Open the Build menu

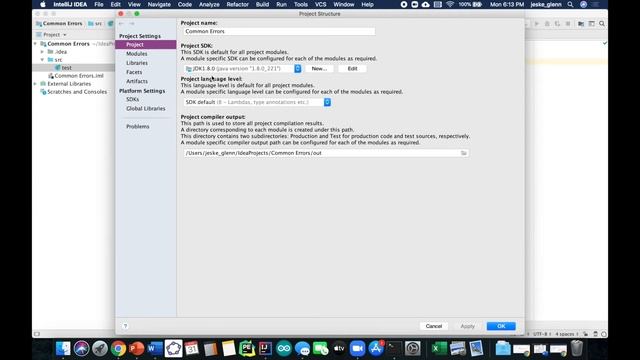point(262,4)
